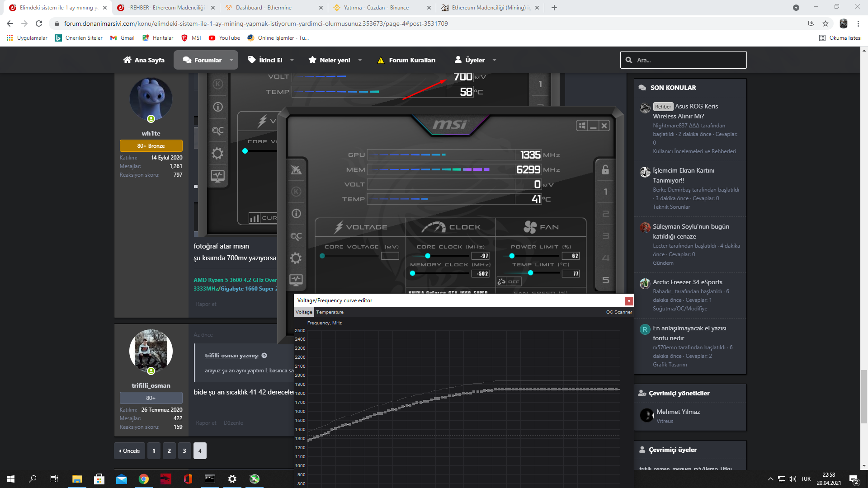Open File Explorer from taskbar
Image resolution: width=868 pixels, height=488 pixels.
[x=77, y=479]
